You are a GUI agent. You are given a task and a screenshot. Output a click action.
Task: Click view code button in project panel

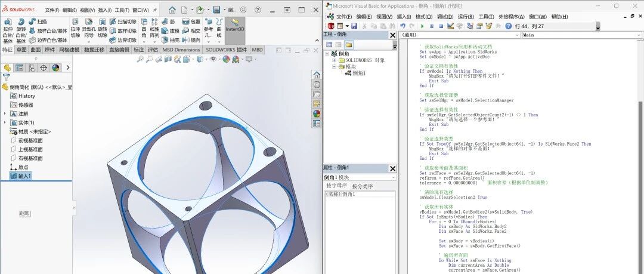pos(329,44)
